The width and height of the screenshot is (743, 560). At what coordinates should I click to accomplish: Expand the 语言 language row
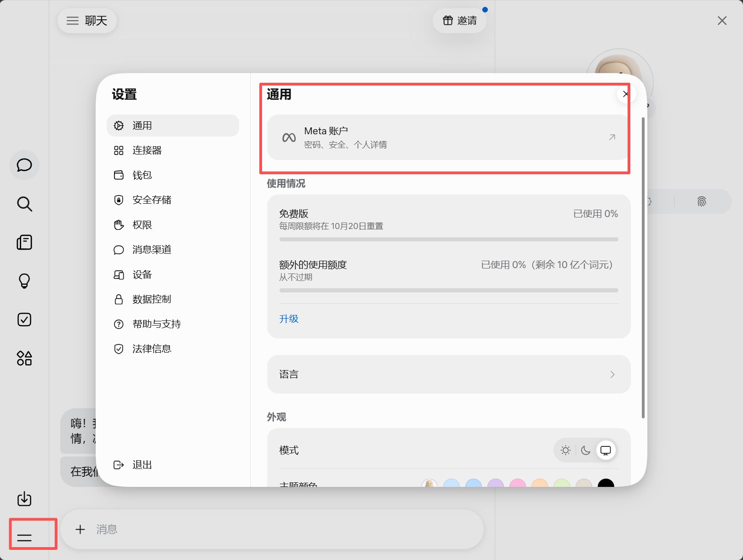(x=449, y=374)
